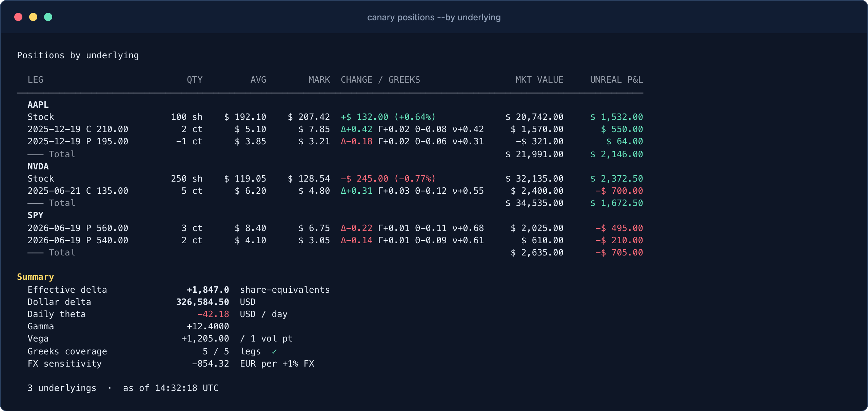Select the '2026-06-19 P 560.00' leg

[x=78, y=228]
